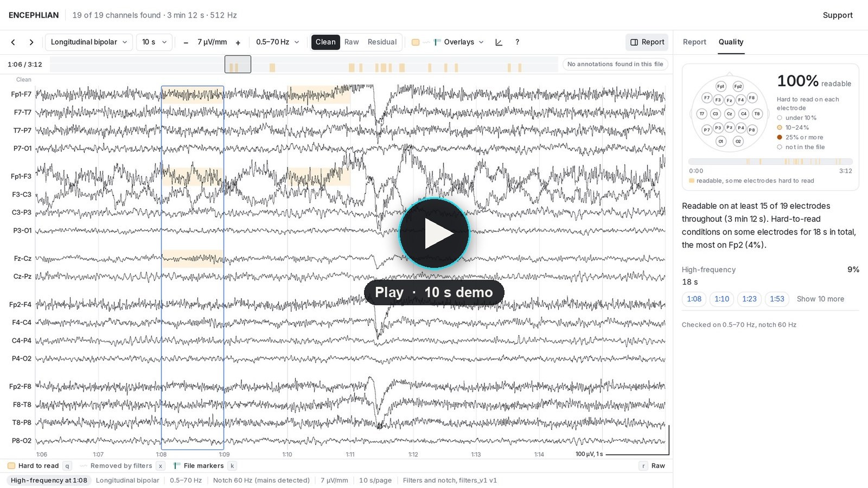
Task: Toggle File markers overlay
Action: (x=204, y=466)
